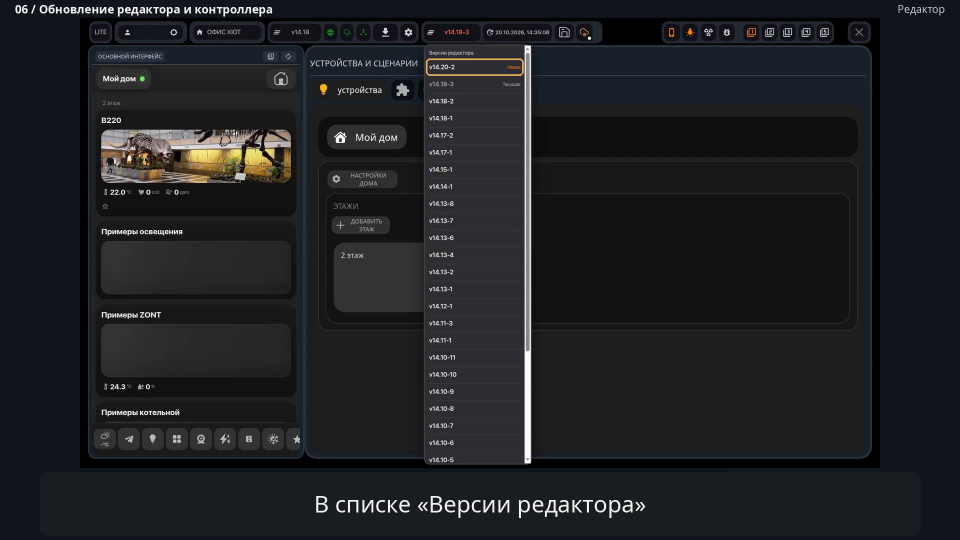This screenshot has height=540, width=960.
Task: Click the copy-window icon in the interface panel header
Action: click(271, 56)
